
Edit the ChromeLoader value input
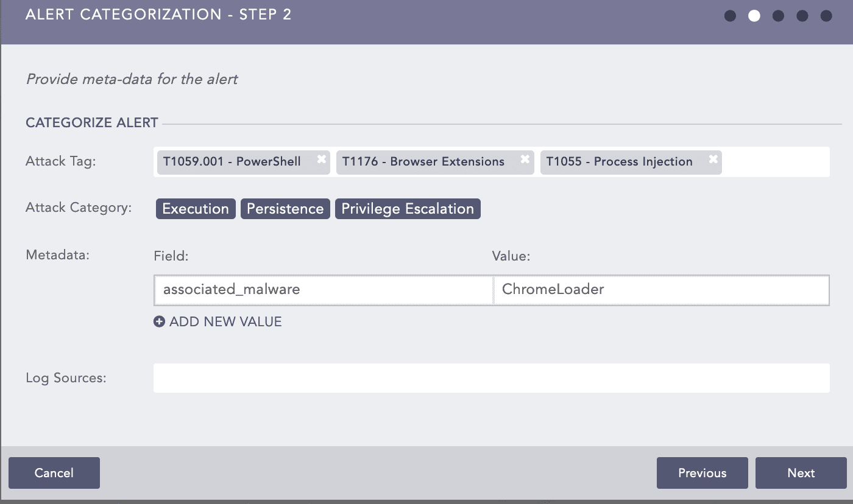(x=660, y=290)
